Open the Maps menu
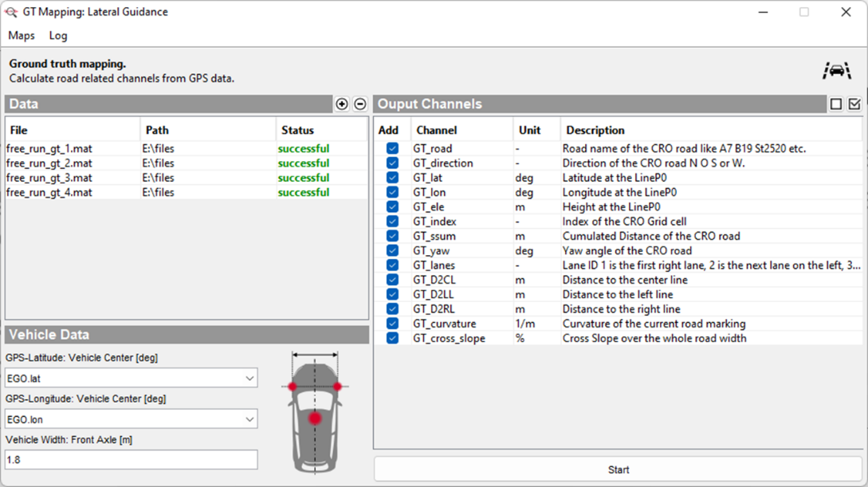Image resolution: width=868 pixels, height=487 pixels. (x=22, y=36)
